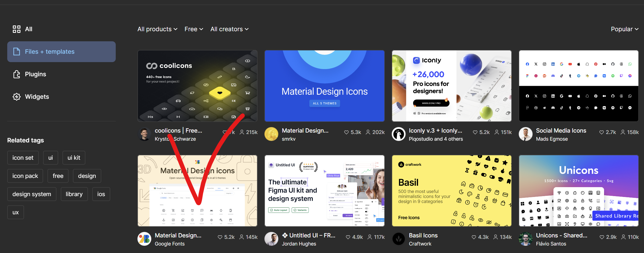Filter by the design tag

click(x=87, y=176)
